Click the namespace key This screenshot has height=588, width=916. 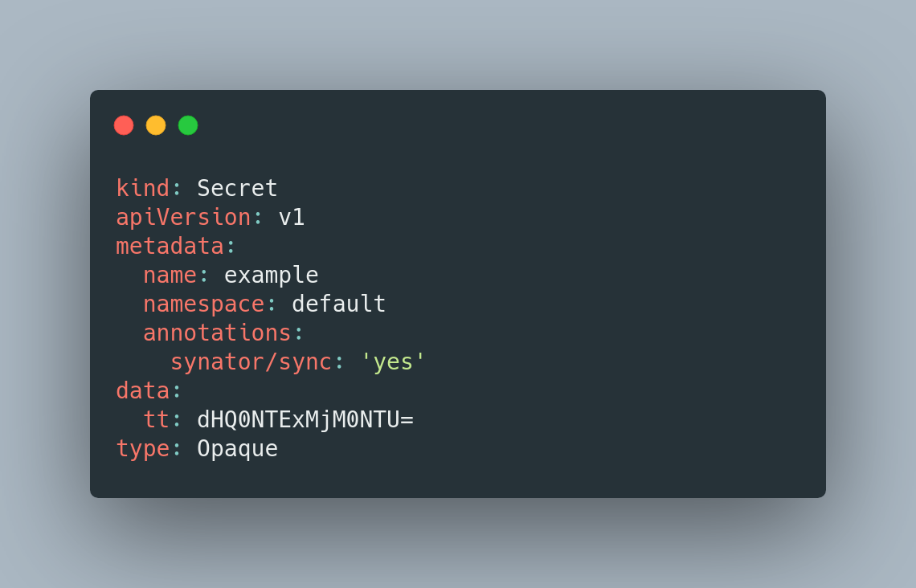(204, 304)
